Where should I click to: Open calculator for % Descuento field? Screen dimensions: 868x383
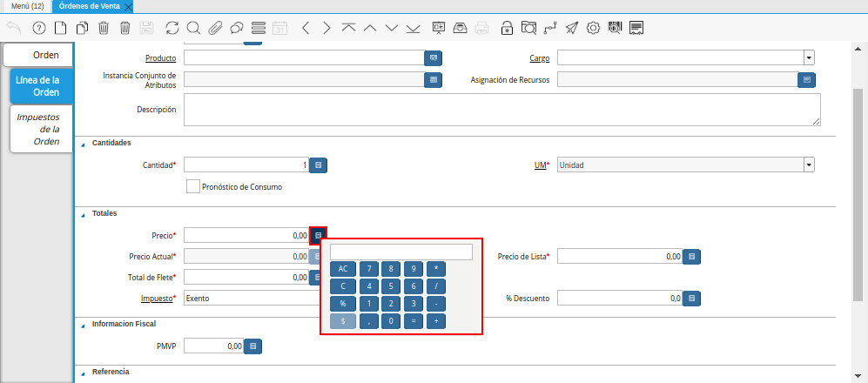(x=692, y=298)
